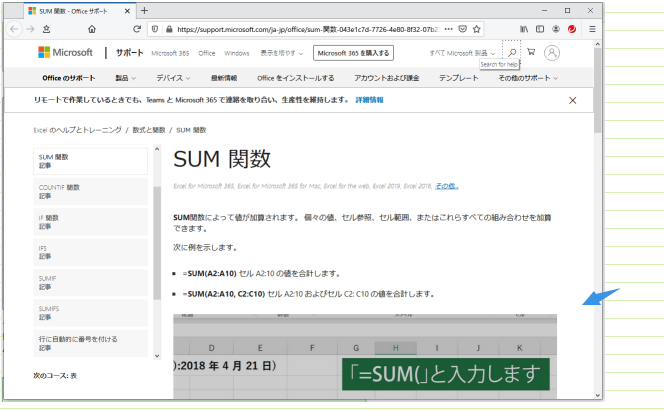Open Microsoft 365 in the header navigation
The height and width of the screenshot is (411, 664).
tap(170, 53)
